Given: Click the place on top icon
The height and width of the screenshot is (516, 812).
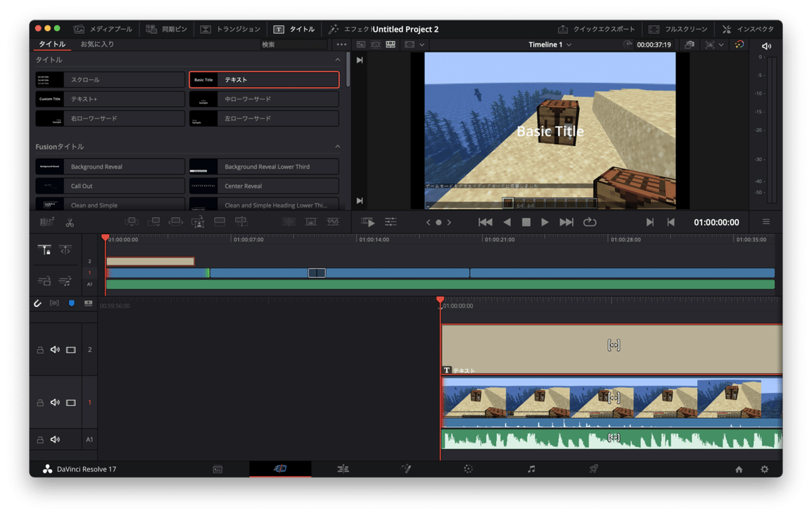Looking at the screenshot, I should (219, 222).
